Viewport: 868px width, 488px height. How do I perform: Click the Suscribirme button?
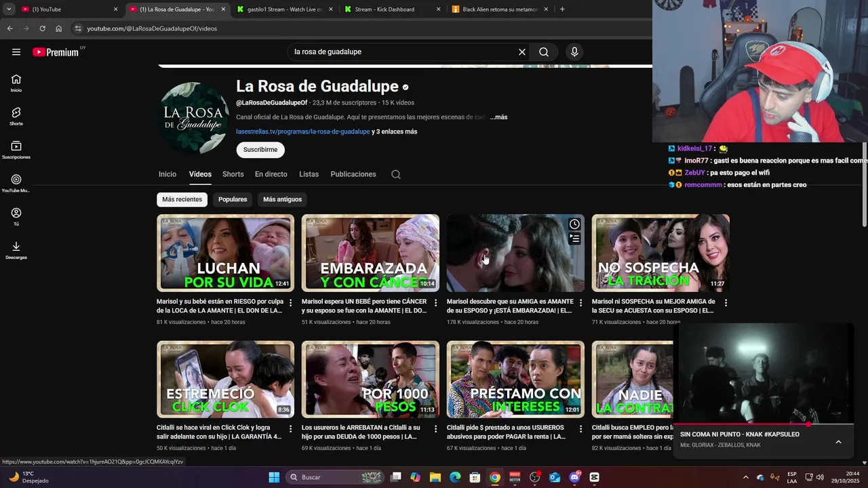[x=260, y=150]
